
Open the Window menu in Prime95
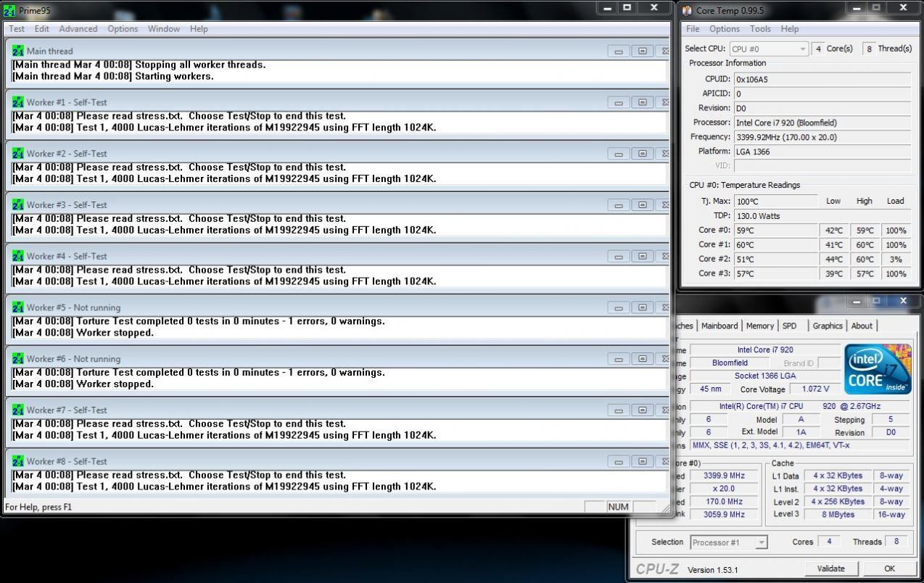tap(164, 29)
